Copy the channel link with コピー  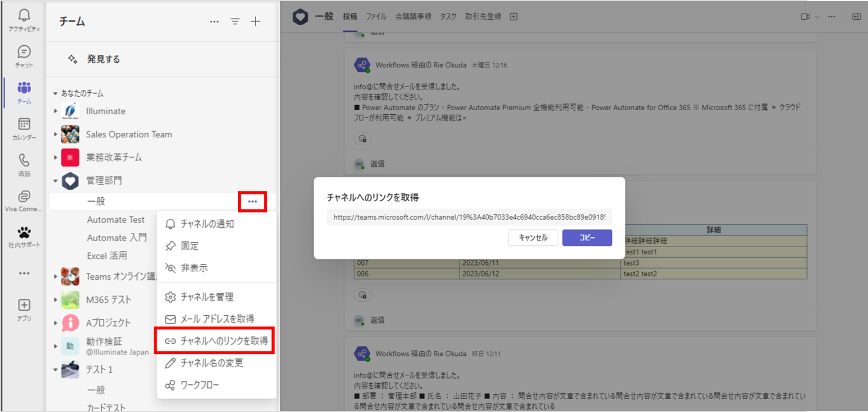tap(587, 237)
